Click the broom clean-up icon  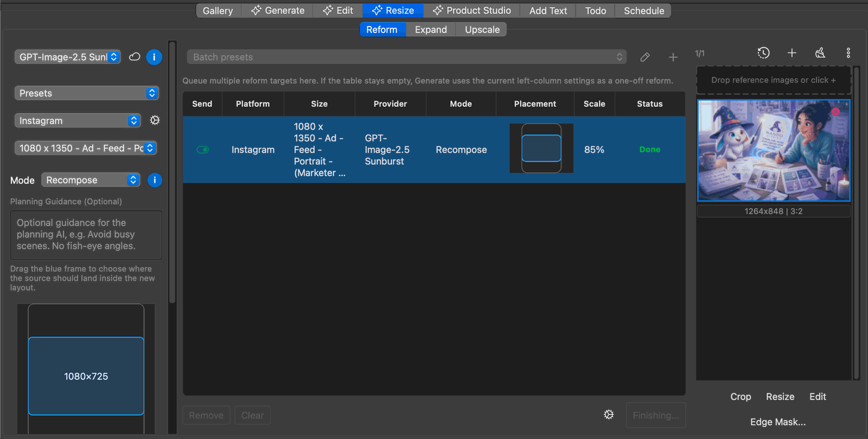coord(820,53)
